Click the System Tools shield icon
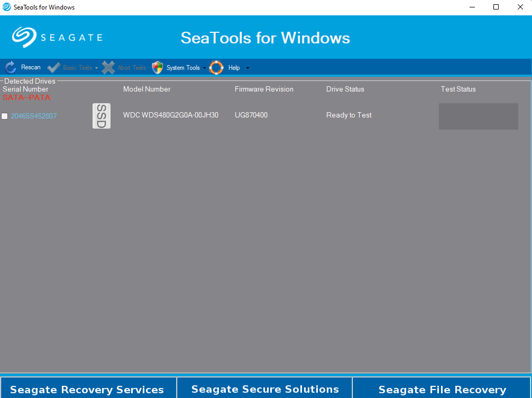The width and height of the screenshot is (532, 398). 158,68
